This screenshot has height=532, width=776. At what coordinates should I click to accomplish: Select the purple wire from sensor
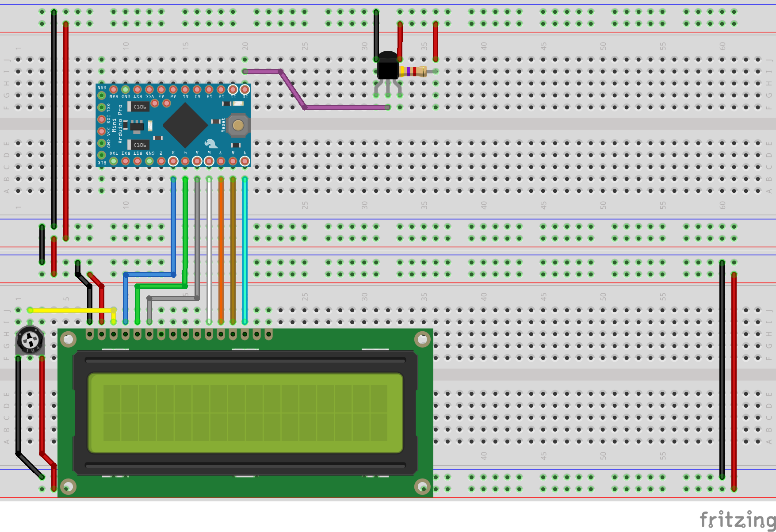click(x=317, y=89)
